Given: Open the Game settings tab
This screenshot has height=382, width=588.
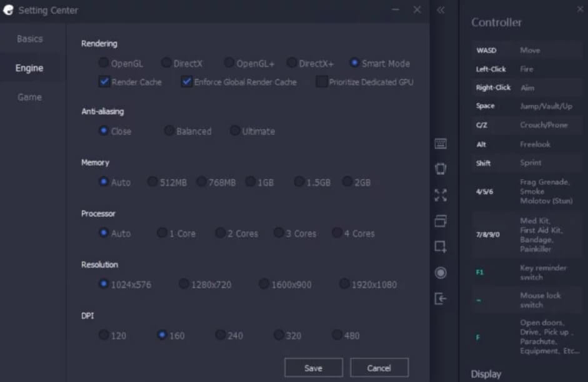Looking at the screenshot, I should pos(29,97).
